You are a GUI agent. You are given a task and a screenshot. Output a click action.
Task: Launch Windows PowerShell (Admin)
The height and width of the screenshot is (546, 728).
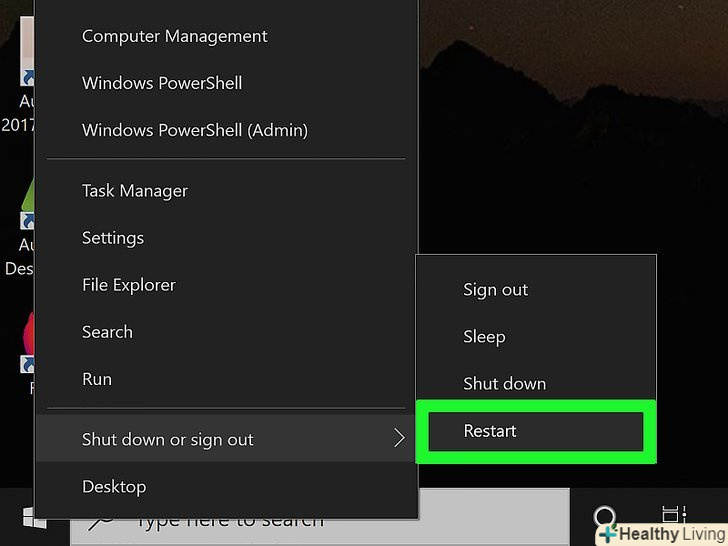coord(194,130)
